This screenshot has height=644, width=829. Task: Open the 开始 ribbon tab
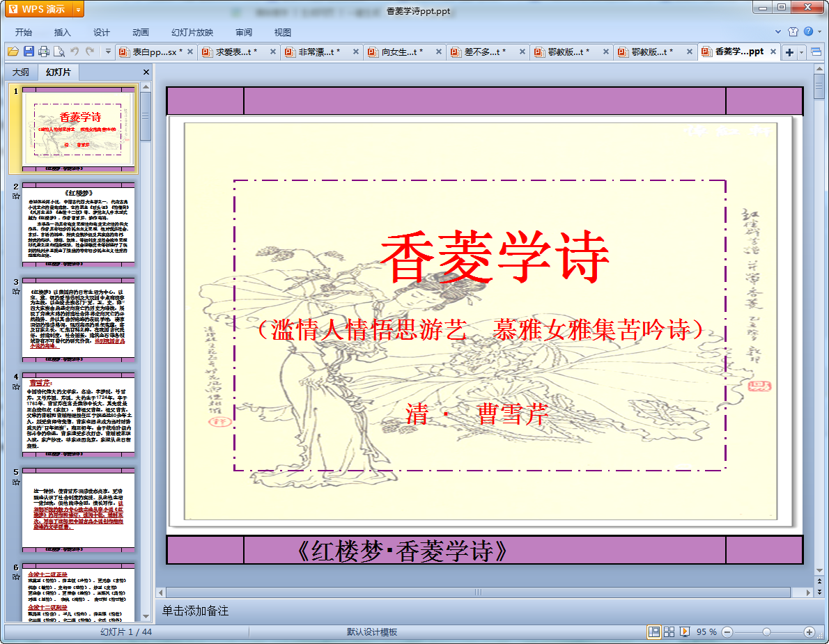pyautogui.click(x=23, y=32)
